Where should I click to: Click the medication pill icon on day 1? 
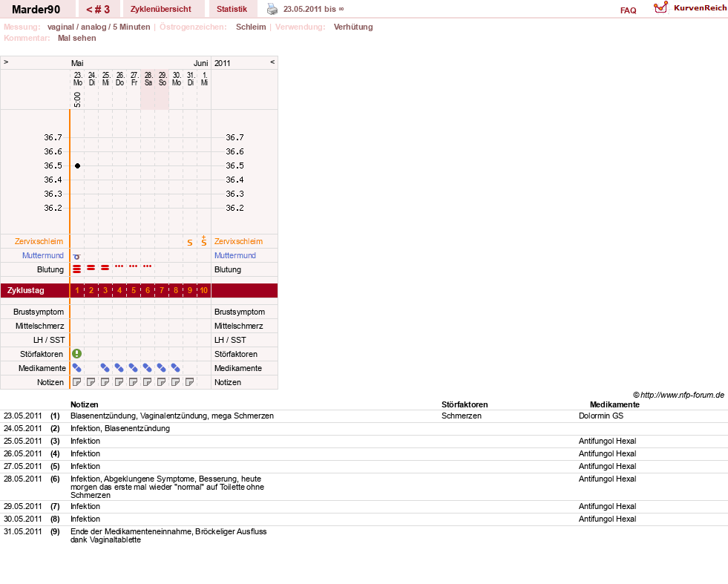pos(77,368)
